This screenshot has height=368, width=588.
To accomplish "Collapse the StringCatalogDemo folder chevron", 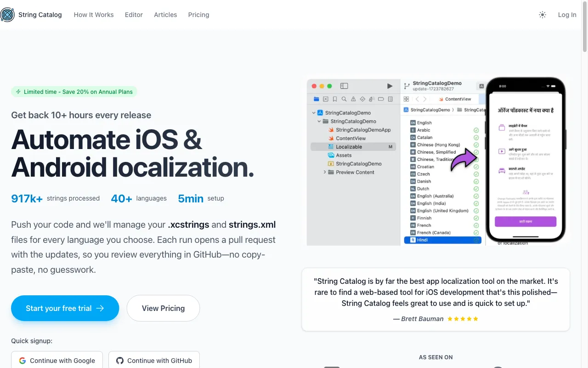I will point(319,121).
